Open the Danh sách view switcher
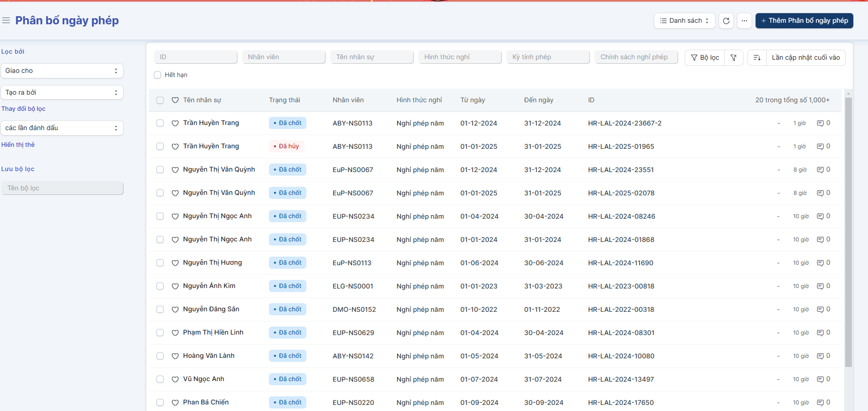 coord(684,21)
